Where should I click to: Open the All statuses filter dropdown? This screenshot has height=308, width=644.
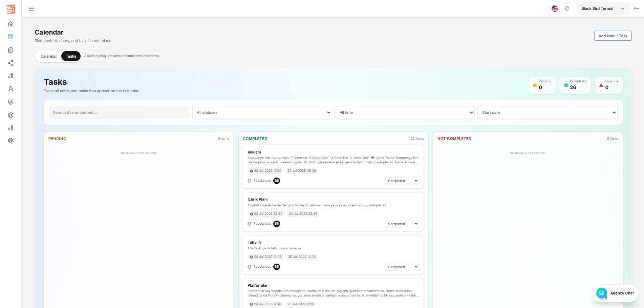tap(262, 112)
